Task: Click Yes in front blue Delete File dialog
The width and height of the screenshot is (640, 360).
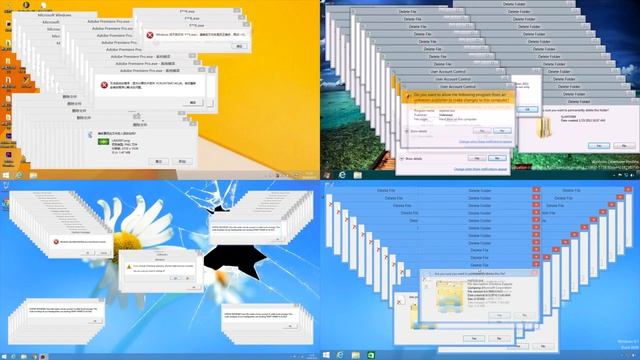Action: (x=500, y=316)
